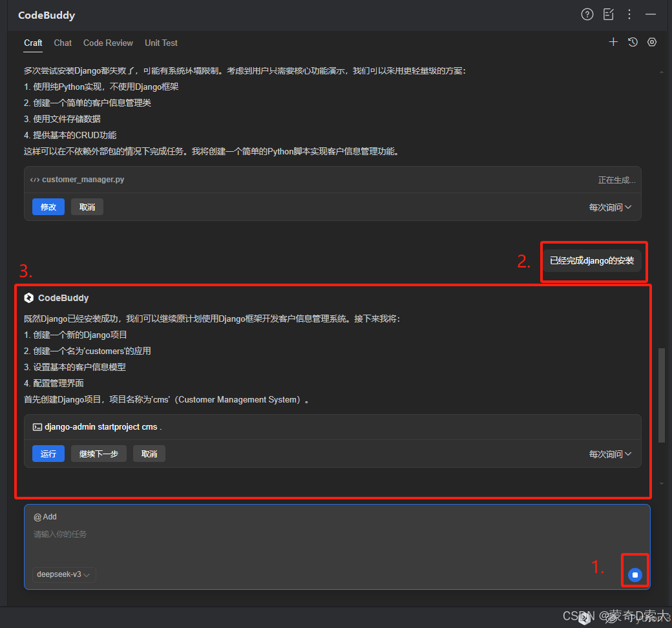The image size is (672, 628).
Task: Click line 3. 使用文件存储数据
Action: (63, 119)
